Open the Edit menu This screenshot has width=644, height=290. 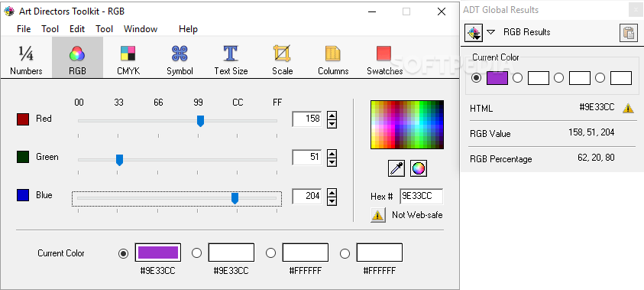click(x=77, y=29)
